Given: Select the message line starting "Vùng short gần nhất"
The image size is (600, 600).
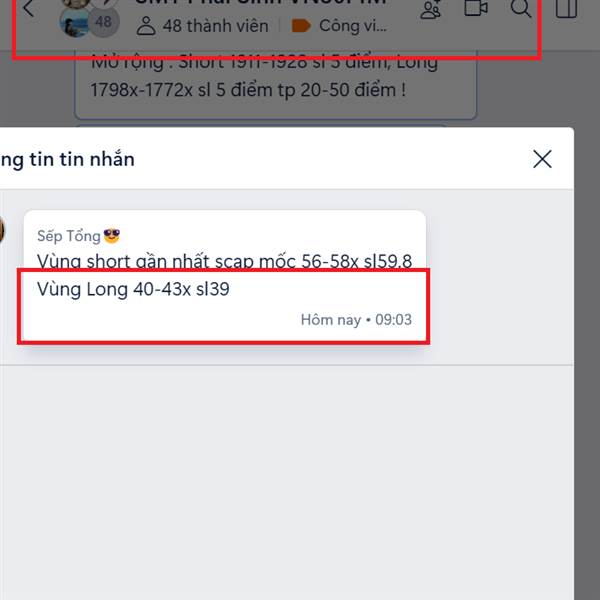Looking at the screenshot, I should click(224, 261).
